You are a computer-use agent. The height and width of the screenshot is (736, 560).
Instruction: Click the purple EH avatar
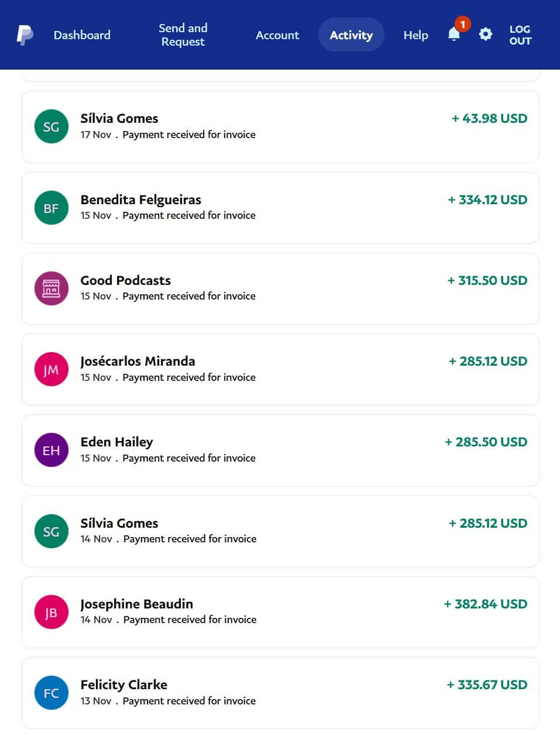tap(51, 450)
